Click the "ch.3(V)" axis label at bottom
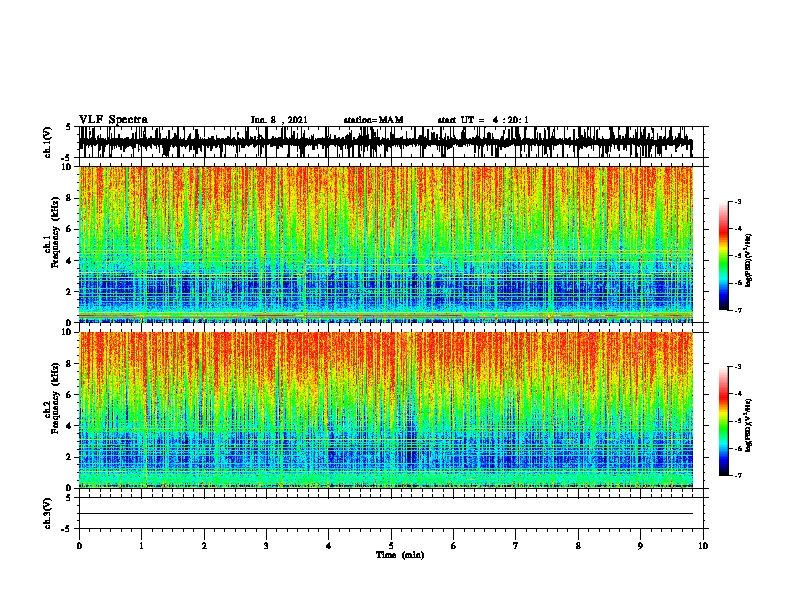This screenshot has height=612, width=792. [x=48, y=513]
